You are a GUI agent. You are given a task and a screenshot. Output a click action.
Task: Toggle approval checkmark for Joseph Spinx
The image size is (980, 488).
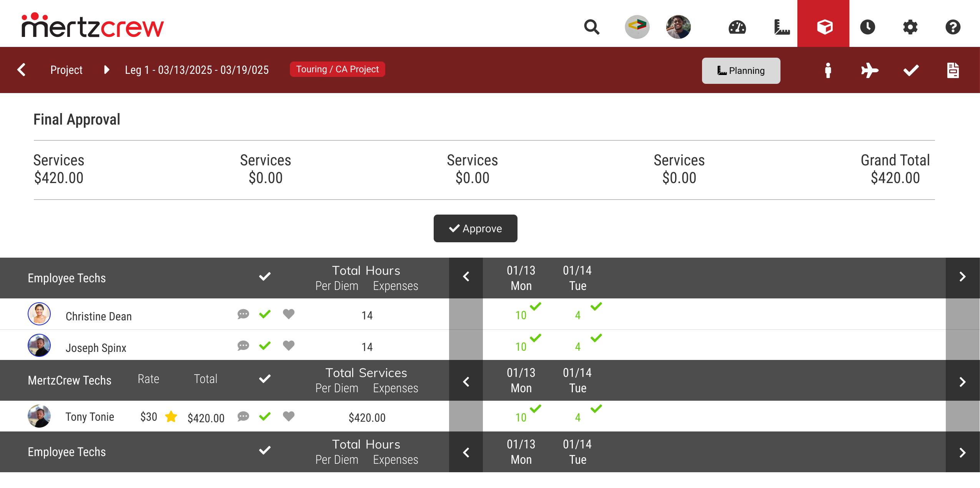(x=265, y=346)
